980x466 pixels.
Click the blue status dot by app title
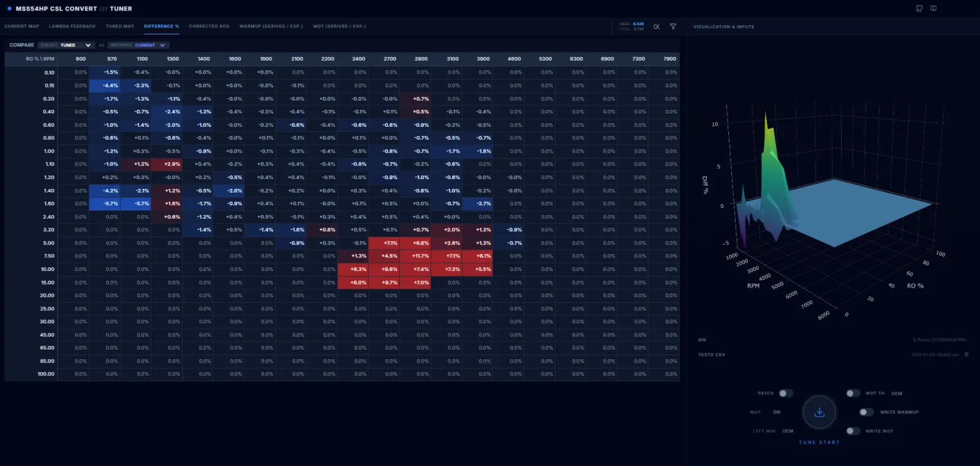[x=9, y=9]
